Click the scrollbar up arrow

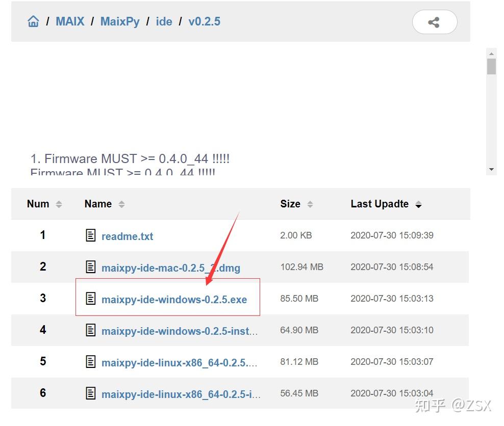(x=492, y=53)
